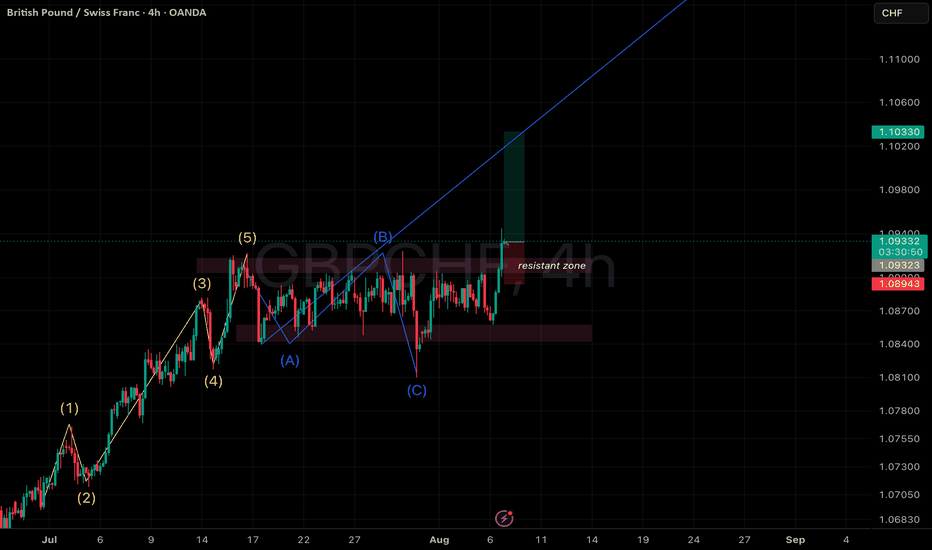This screenshot has width=932, height=550.
Task: Select the green long position target box
Action: coord(514,187)
